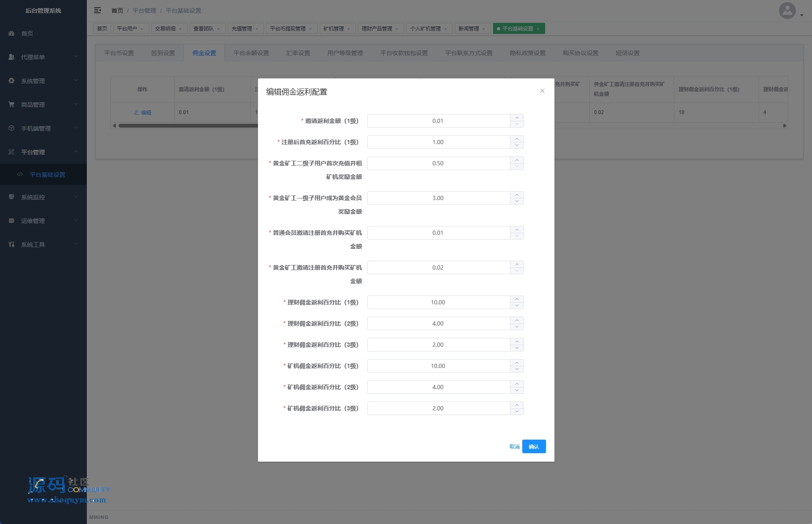Close the edit commission dialog with X

pyautogui.click(x=542, y=91)
